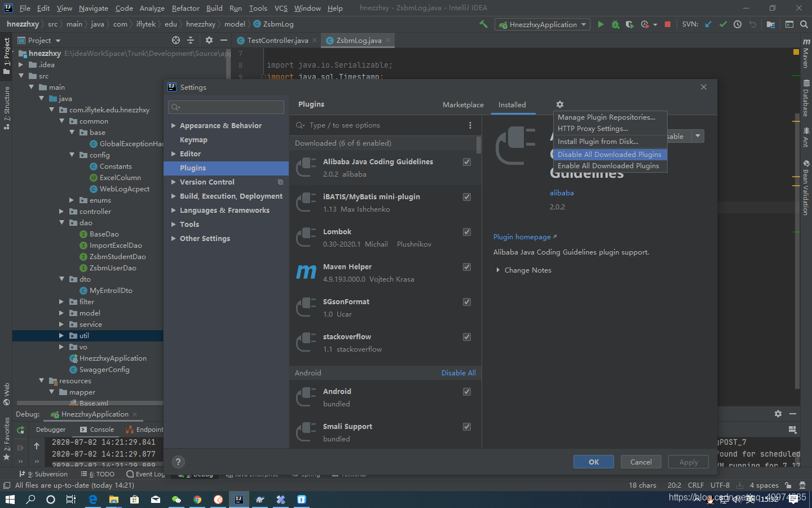Open plugin settings gear icon in dialog

(x=559, y=104)
